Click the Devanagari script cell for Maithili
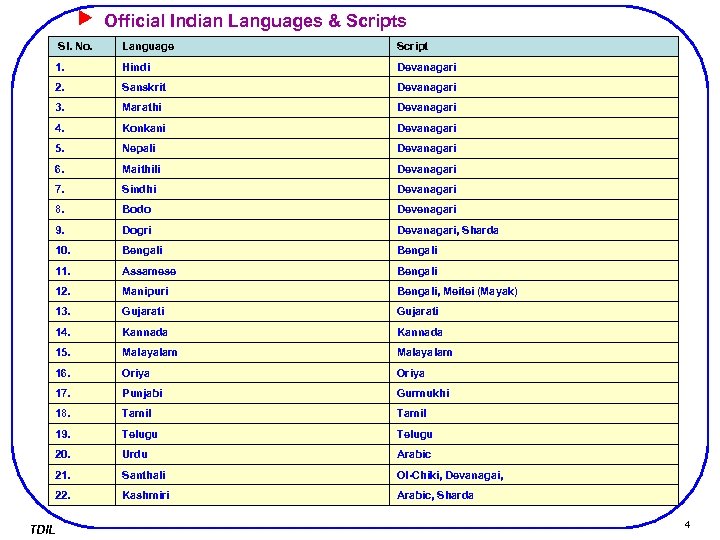Image resolution: width=720 pixels, height=540 pixels. tap(534, 169)
